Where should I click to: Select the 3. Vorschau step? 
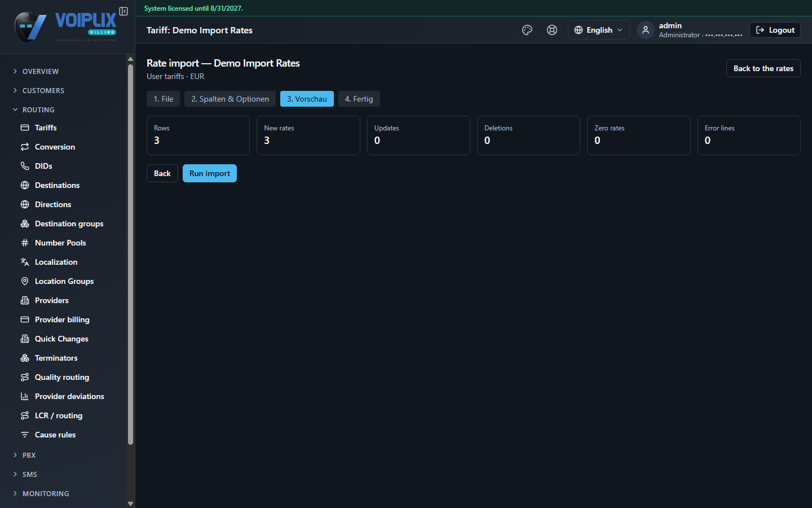tap(307, 99)
